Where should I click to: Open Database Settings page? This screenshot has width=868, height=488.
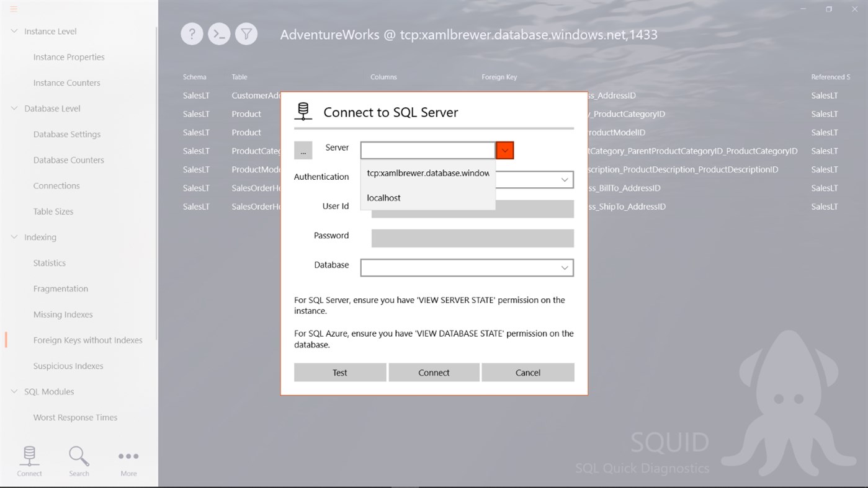pos(67,134)
